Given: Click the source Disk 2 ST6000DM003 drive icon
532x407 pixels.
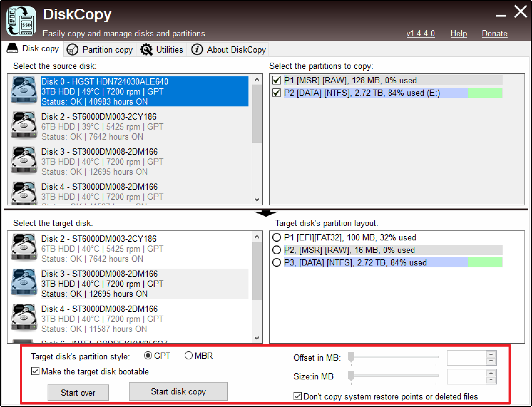Looking at the screenshot, I should click(x=24, y=126).
